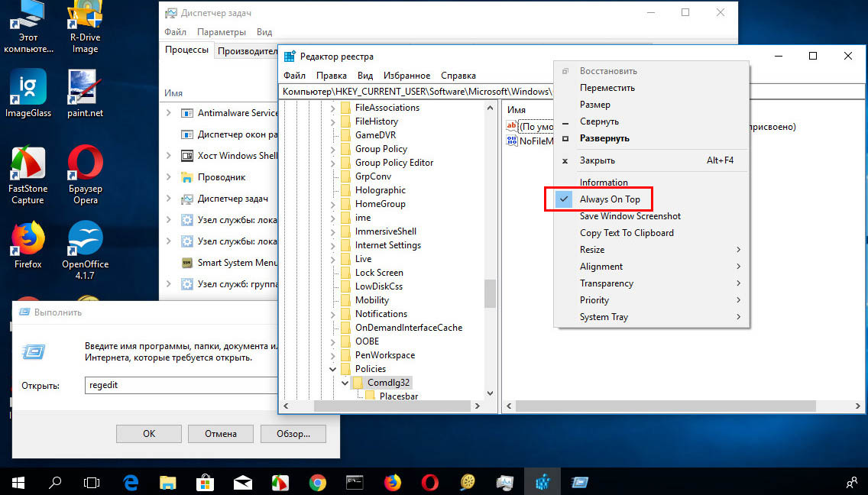Open the Windows Start menu
The width and height of the screenshot is (868, 495).
pos(18,482)
